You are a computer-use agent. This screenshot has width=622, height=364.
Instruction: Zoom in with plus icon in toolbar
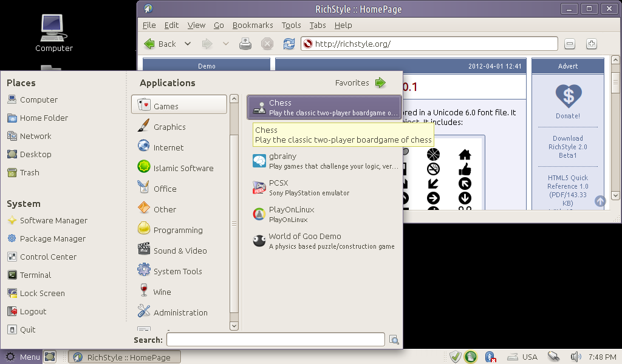point(592,44)
